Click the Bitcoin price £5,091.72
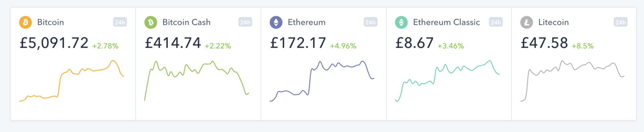This screenshot has height=132, width=644. 54,43
